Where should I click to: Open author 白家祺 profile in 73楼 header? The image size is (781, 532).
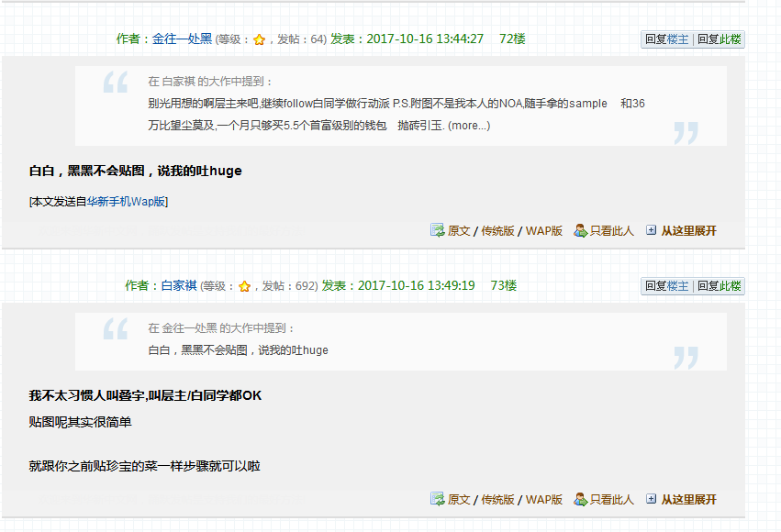tap(179, 286)
